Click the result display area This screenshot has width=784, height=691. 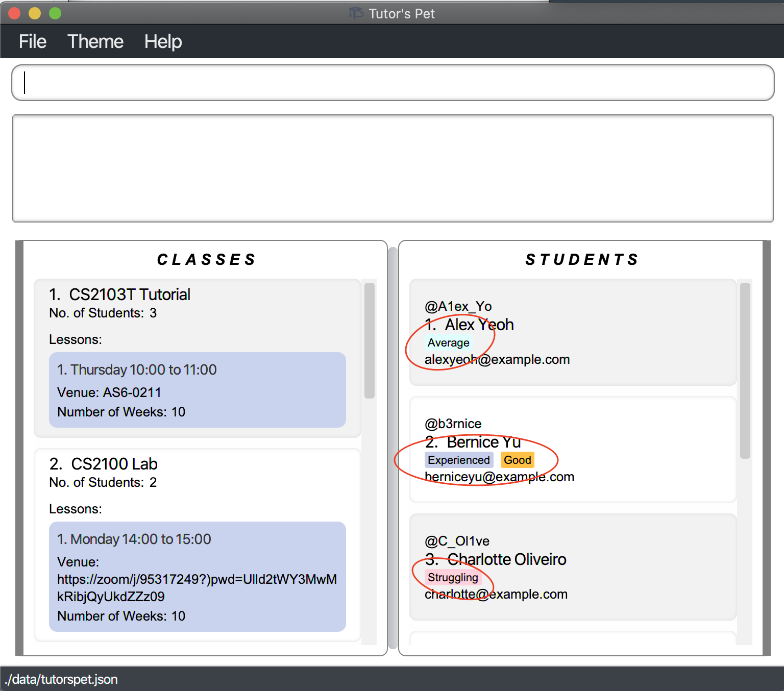pyautogui.click(x=393, y=168)
